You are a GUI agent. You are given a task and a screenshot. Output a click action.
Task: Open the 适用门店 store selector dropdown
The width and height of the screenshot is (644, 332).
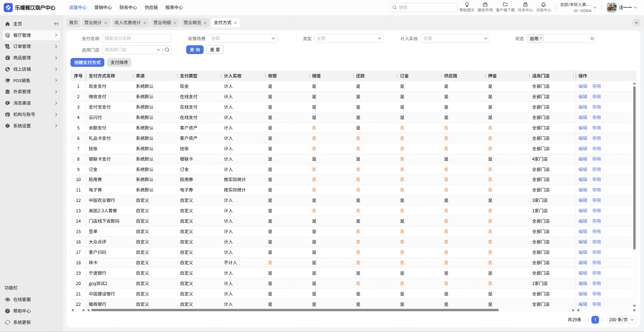132,50
